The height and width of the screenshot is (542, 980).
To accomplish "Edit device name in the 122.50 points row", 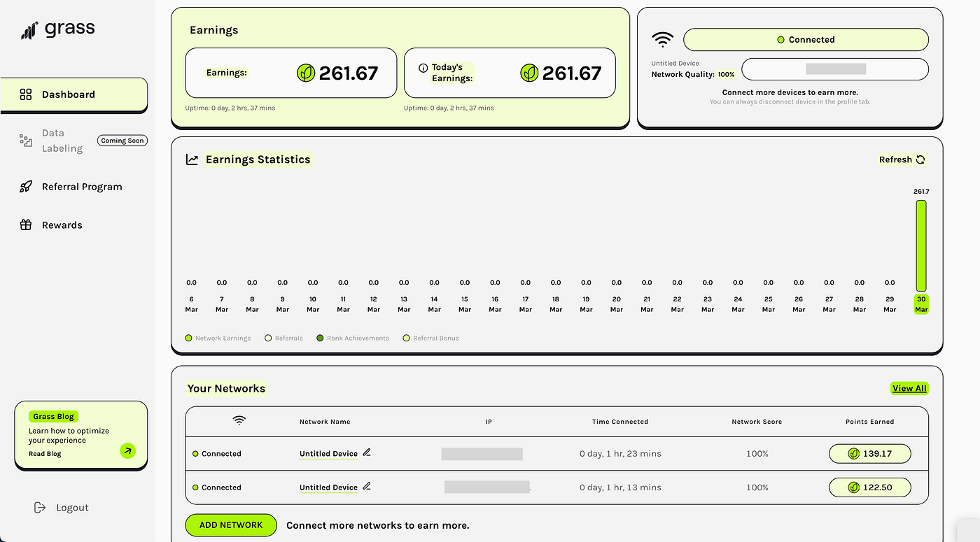I will [x=367, y=486].
